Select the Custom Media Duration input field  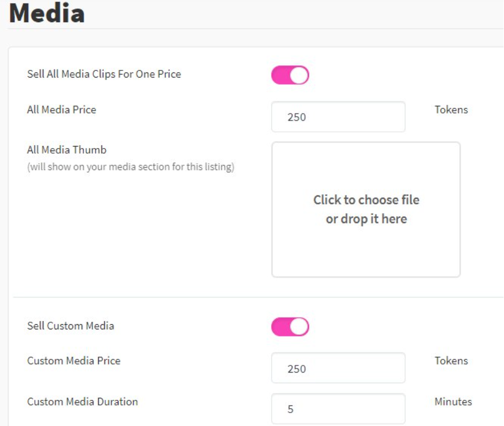coord(338,409)
